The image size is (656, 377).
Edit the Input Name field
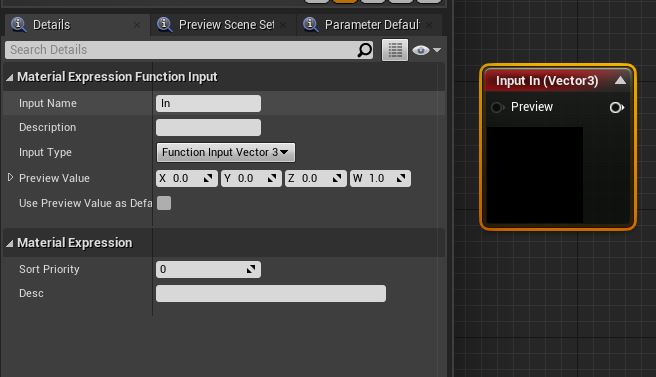[208, 103]
